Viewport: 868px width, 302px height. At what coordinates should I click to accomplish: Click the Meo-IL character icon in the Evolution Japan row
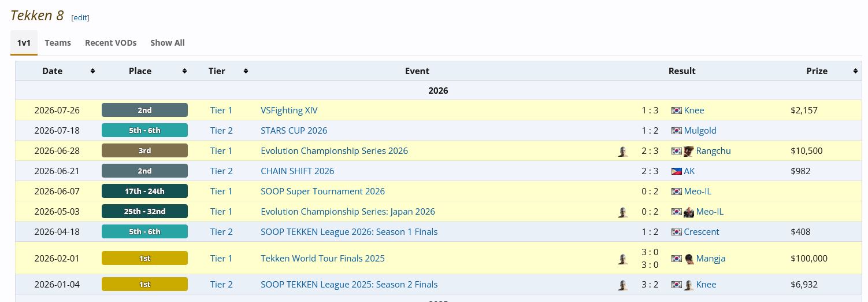(x=688, y=212)
